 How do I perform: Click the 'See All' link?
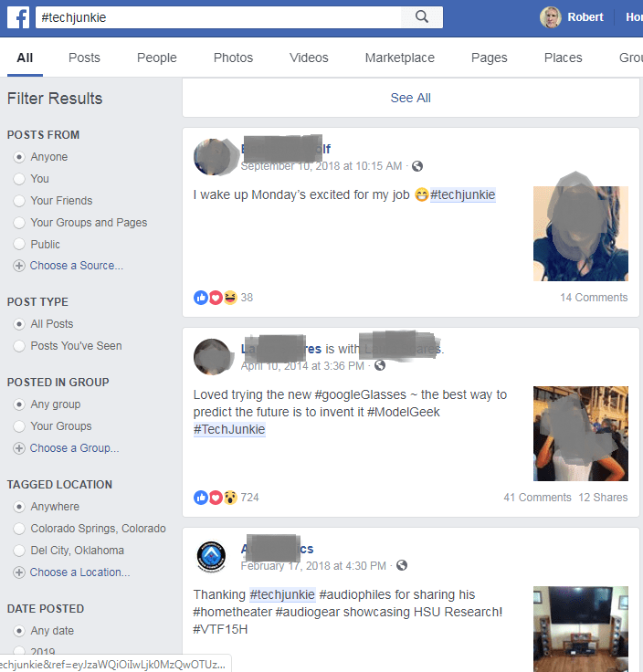[410, 98]
